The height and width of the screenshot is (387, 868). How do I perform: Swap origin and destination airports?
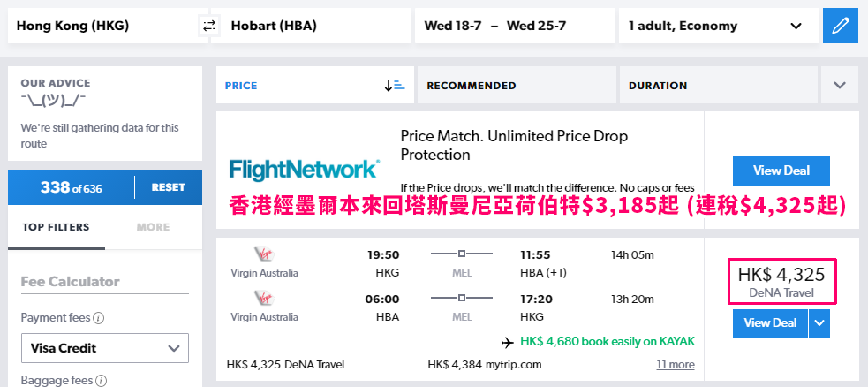point(209,26)
